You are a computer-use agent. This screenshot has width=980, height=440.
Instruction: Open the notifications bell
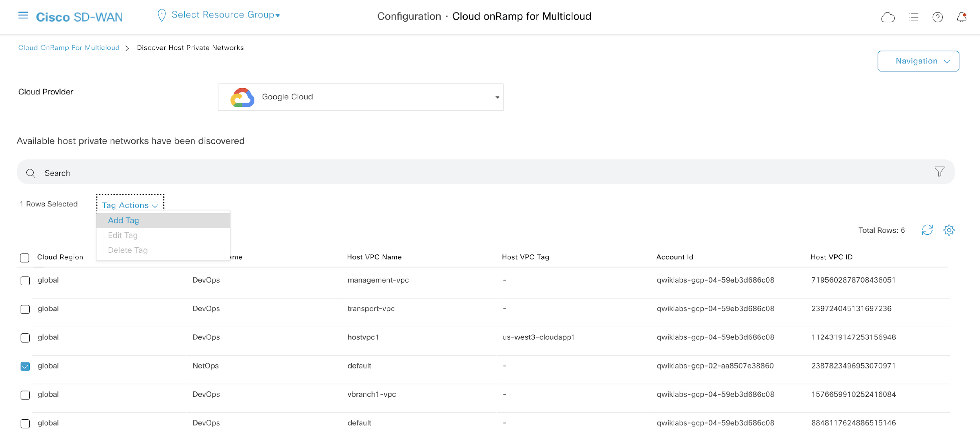[x=962, y=17]
